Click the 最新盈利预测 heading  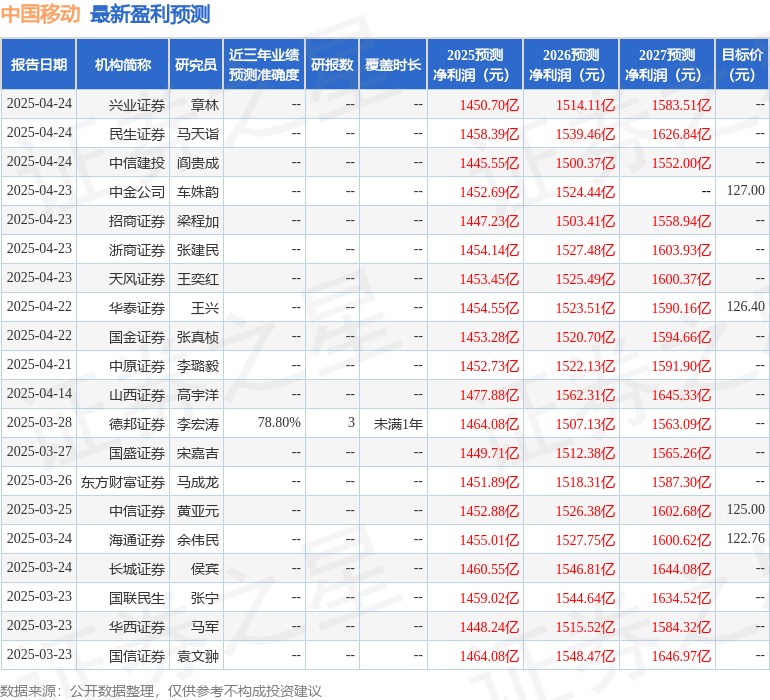click(x=150, y=14)
